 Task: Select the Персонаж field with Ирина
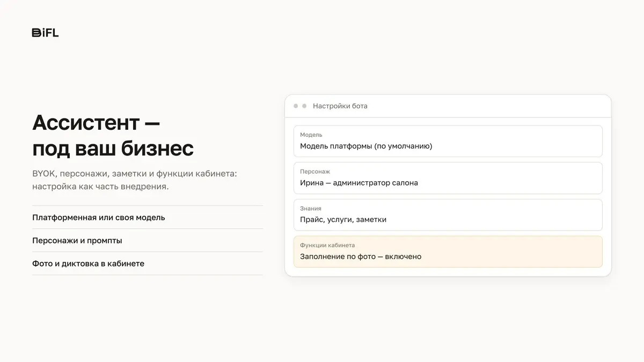[448, 178]
